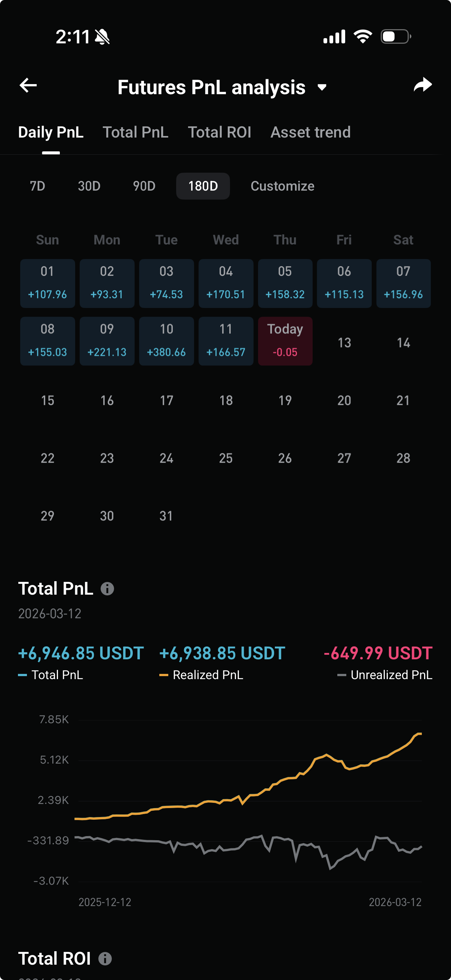Select the 7D time range
The width and height of the screenshot is (451, 980).
point(37,186)
